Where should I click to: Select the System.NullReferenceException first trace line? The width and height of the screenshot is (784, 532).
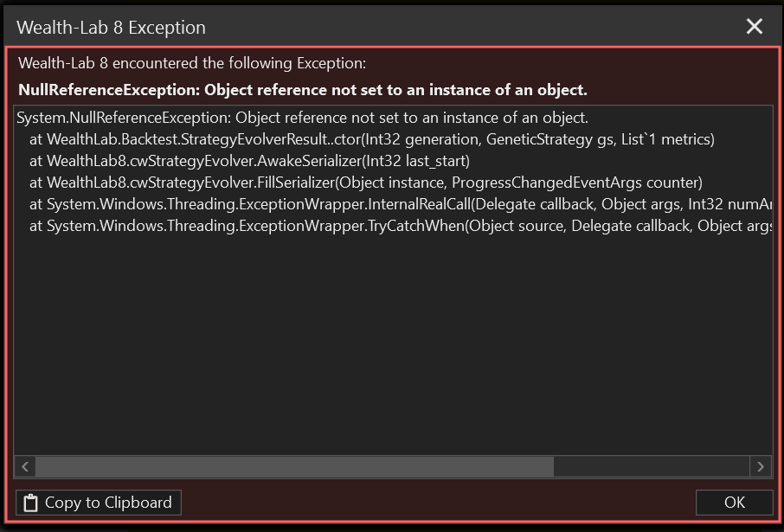tap(303, 118)
